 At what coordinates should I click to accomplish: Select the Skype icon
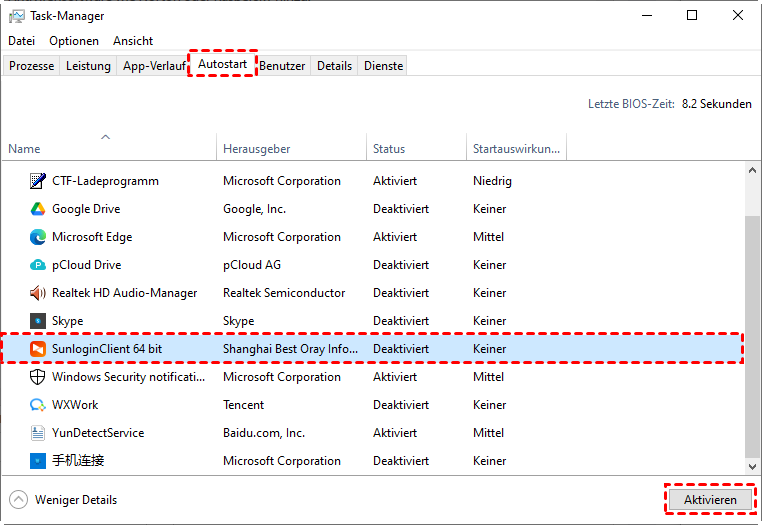pos(37,321)
